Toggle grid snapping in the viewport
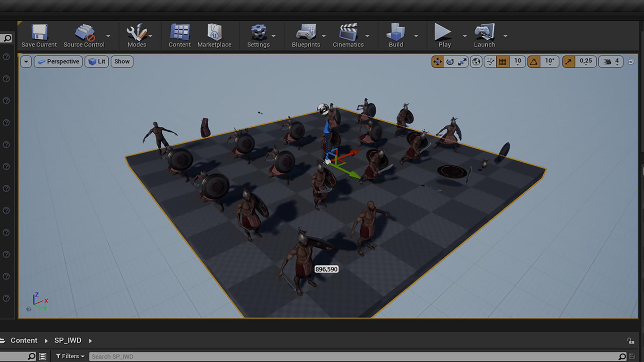 (502, 62)
